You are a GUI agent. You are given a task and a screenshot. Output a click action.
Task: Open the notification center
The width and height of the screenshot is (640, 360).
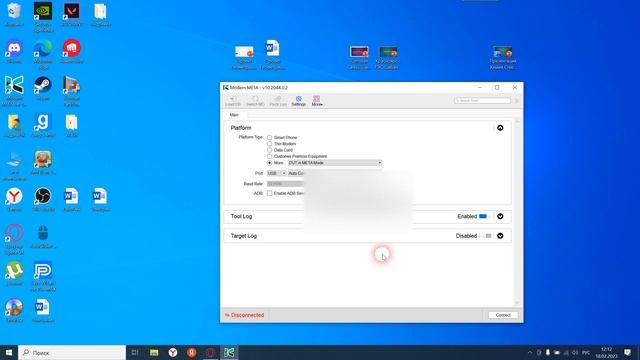pos(627,352)
